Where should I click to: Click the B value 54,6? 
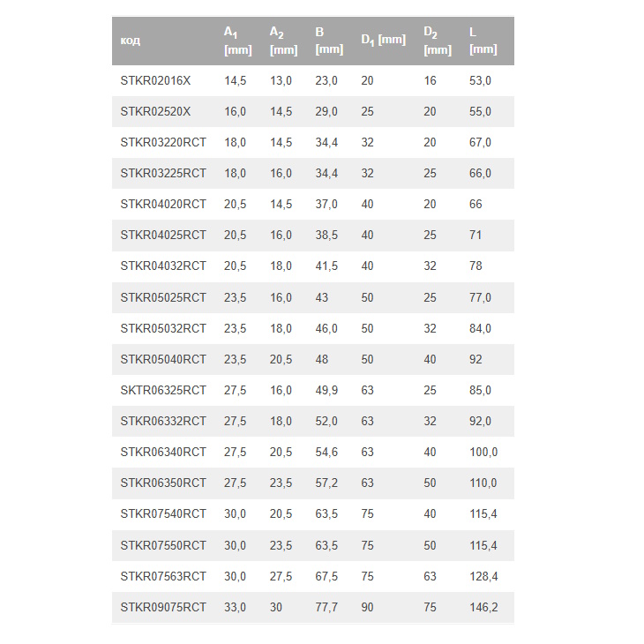[326, 452]
